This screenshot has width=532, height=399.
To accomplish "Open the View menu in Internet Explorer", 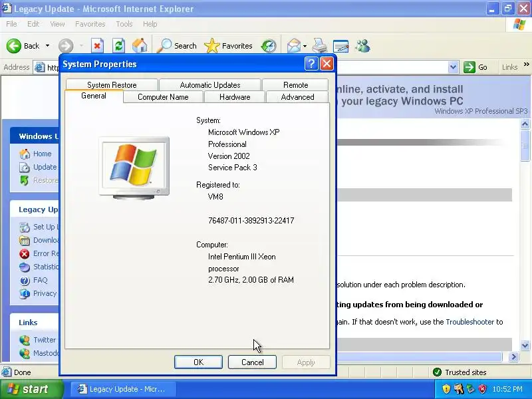I will 57,24.
